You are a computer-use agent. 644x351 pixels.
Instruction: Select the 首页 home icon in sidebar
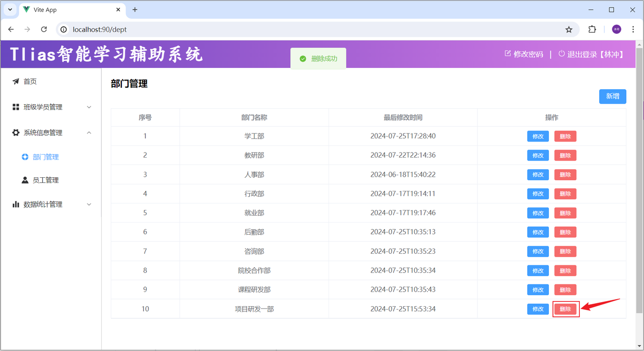(x=16, y=81)
